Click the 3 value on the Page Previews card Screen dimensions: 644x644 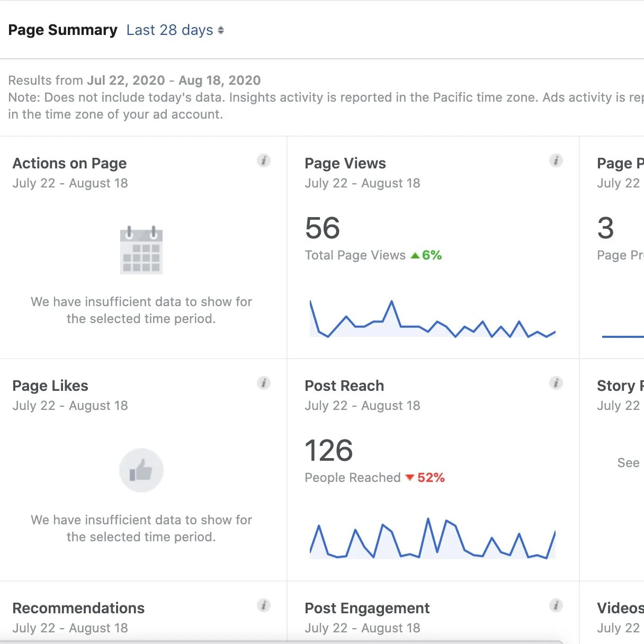pyautogui.click(x=605, y=228)
